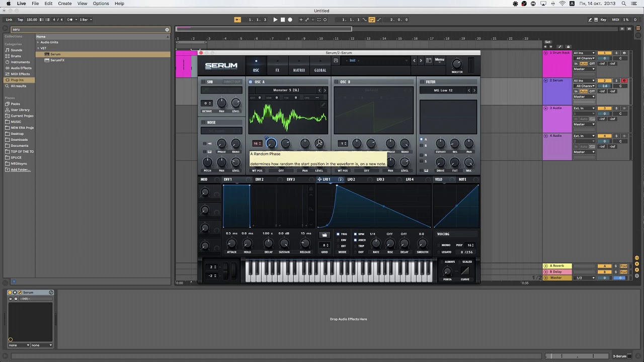
Task: Click Spotlight search in macOS menu bar
Action: pos(624,4)
